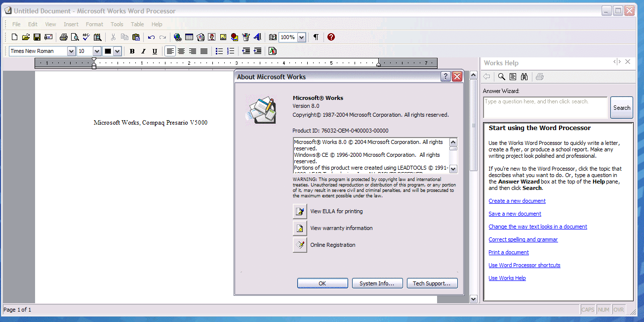Open the Table menu
Screen dimensions: 644x322
[x=137, y=24]
